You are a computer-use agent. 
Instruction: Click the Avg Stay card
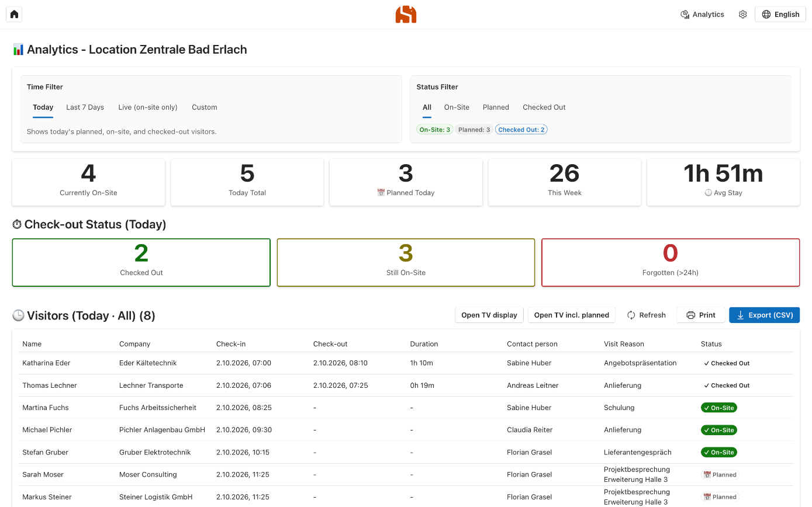coord(723,182)
